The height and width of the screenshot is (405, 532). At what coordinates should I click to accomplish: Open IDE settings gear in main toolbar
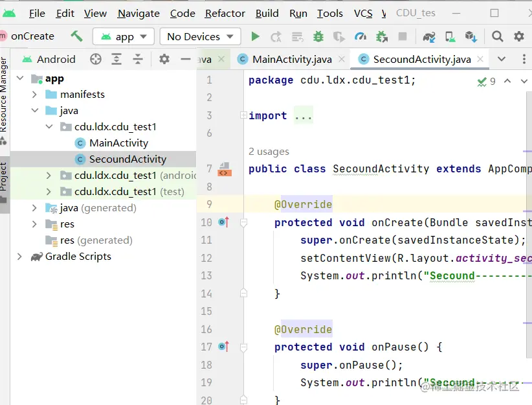coord(519,36)
